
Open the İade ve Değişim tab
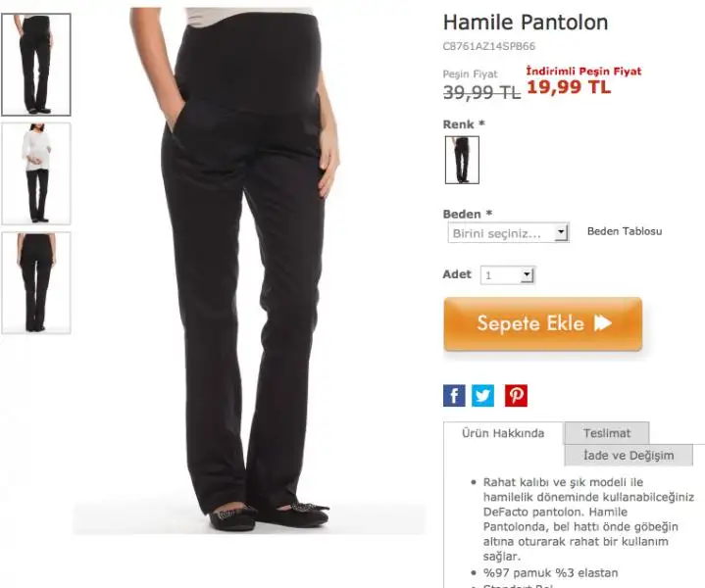coord(629,455)
